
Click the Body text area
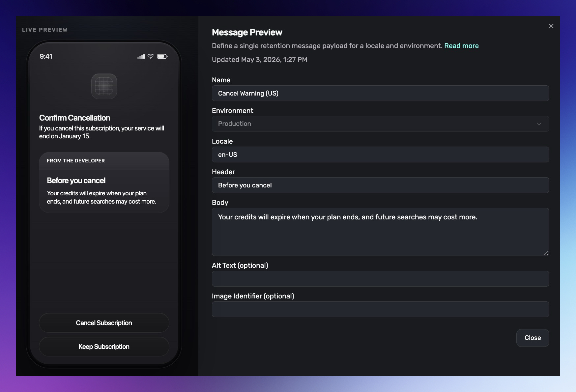coord(380,232)
